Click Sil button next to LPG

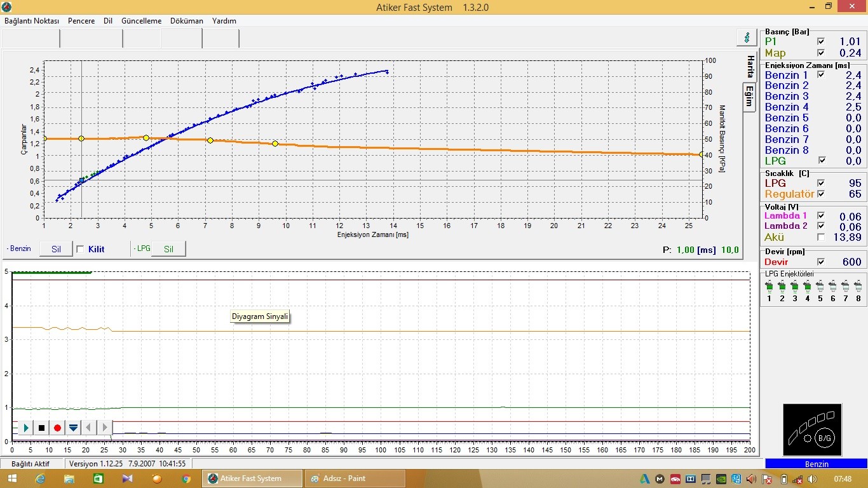click(x=168, y=249)
